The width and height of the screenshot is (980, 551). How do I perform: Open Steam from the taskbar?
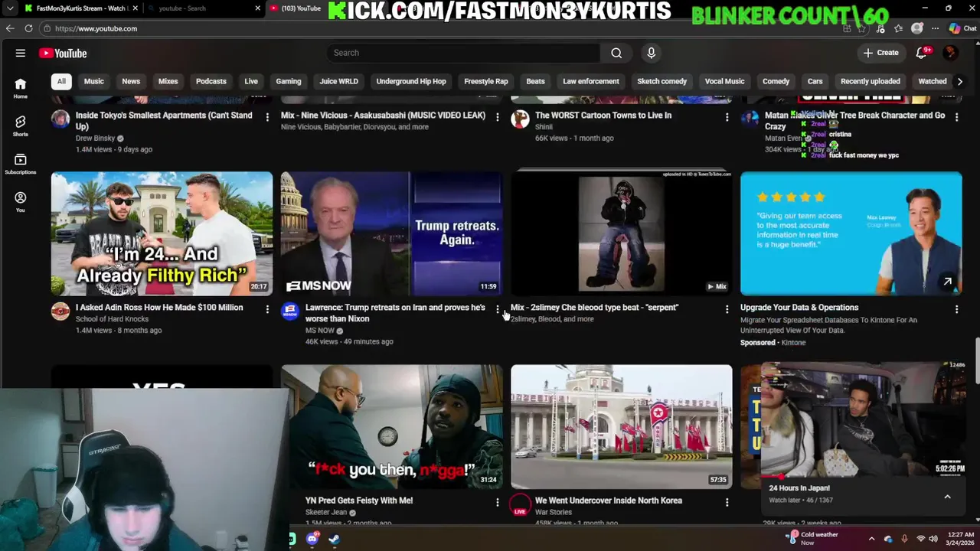coord(334,539)
